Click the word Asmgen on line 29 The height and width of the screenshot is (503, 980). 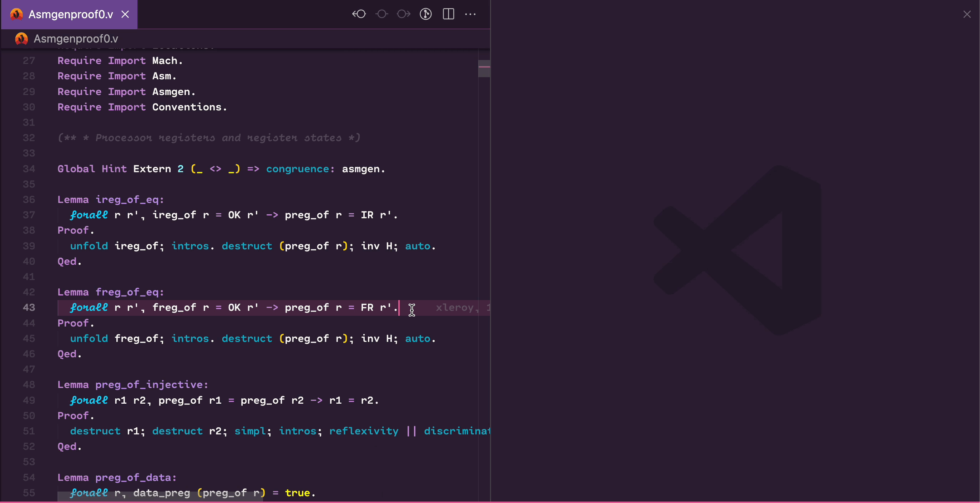pyautogui.click(x=171, y=92)
